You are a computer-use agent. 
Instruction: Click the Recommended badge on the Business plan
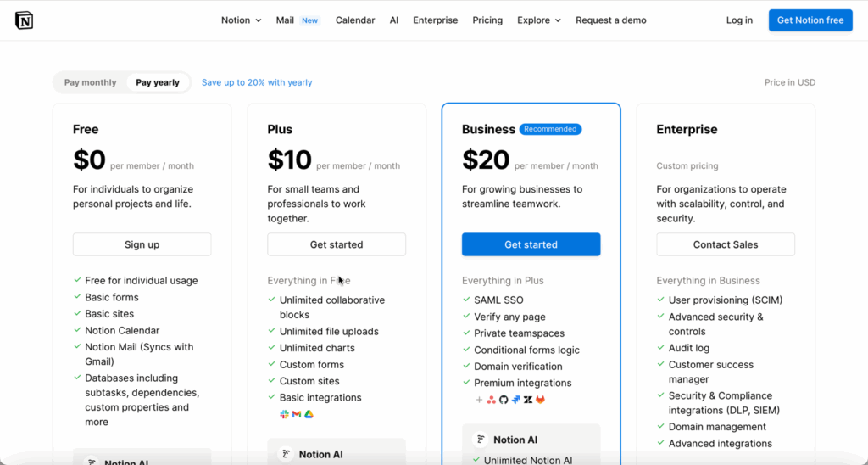(x=550, y=129)
